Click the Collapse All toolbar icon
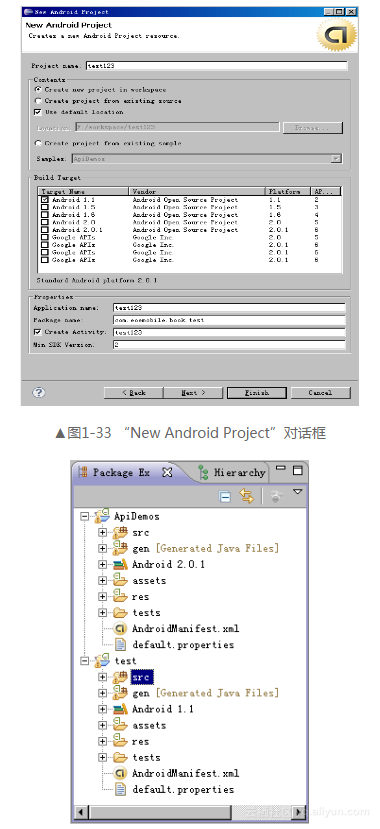 pyautogui.click(x=225, y=496)
